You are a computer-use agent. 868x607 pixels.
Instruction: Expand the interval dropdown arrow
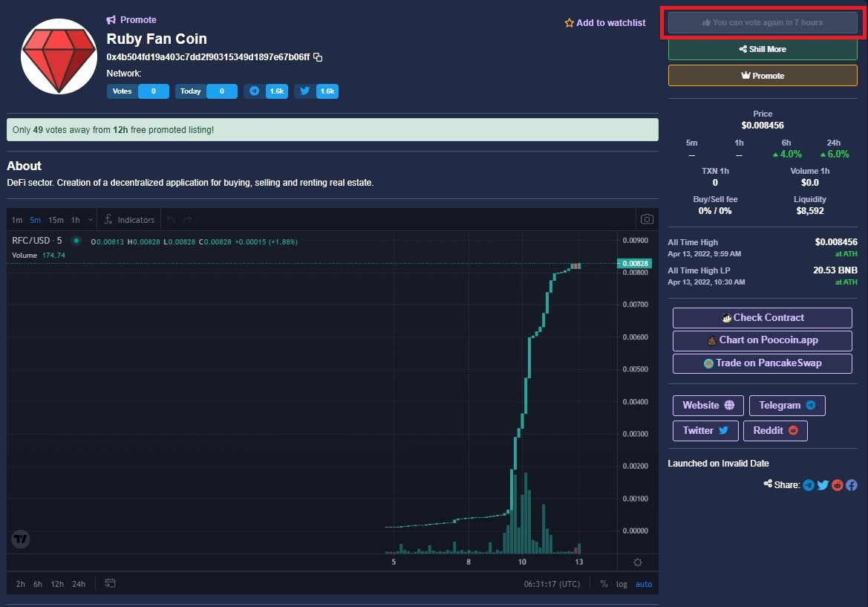(91, 221)
